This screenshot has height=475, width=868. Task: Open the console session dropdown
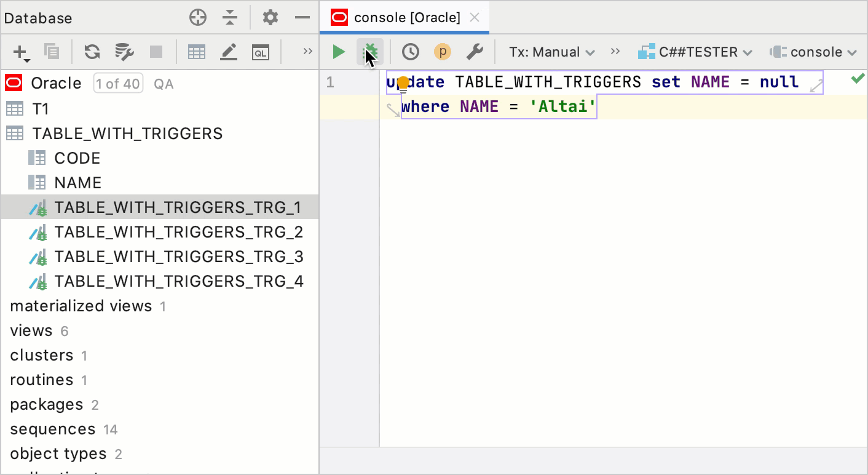[813, 52]
